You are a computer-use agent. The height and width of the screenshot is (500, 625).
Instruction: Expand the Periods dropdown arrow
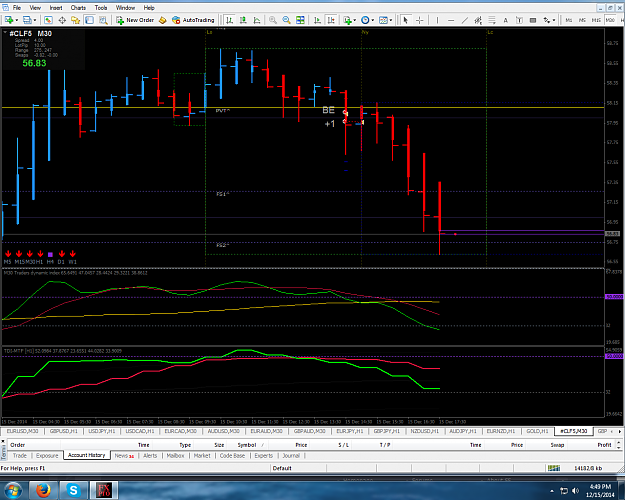373,20
